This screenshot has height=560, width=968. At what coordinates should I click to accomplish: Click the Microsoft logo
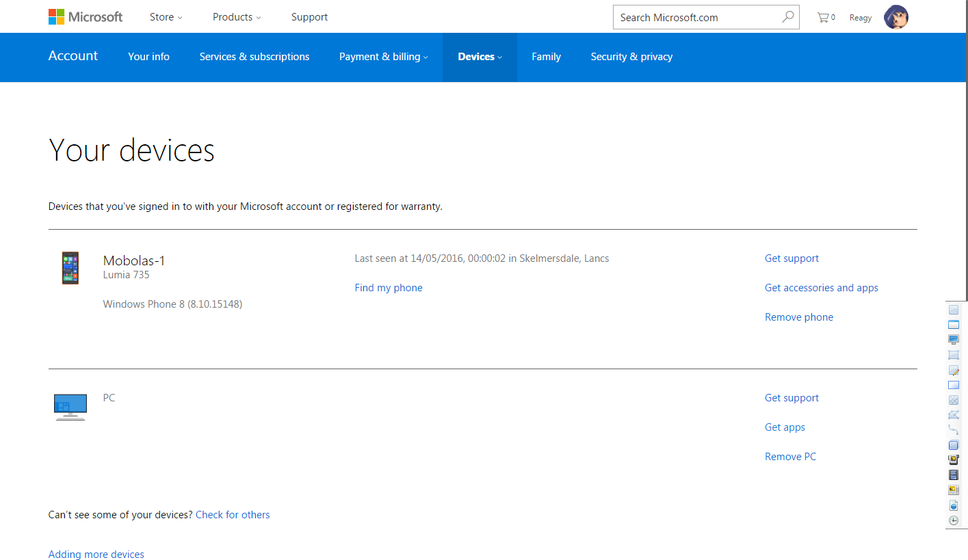86,17
